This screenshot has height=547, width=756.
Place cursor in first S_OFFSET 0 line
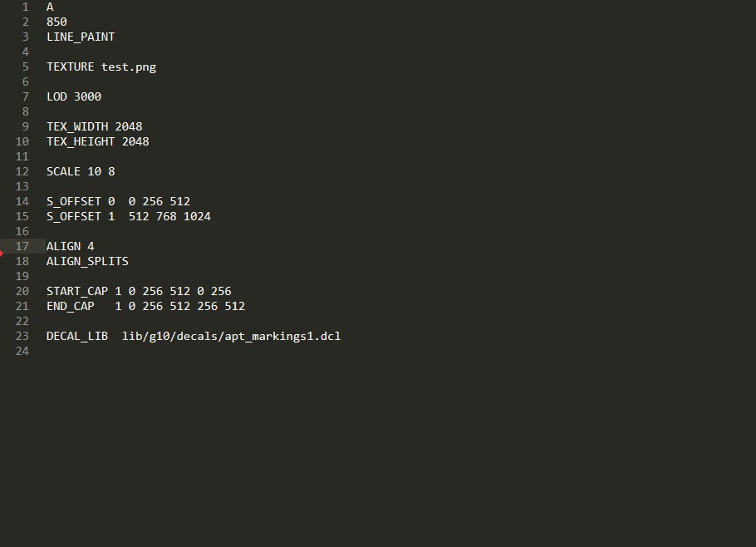point(118,201)
